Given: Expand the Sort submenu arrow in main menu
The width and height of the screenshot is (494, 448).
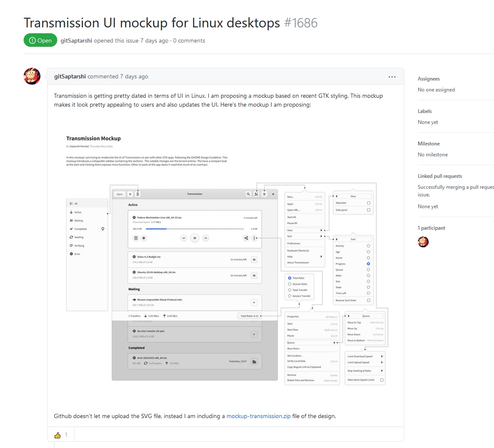Looking at the screenshot, I should pyautogui.click(x=321, y=236).
